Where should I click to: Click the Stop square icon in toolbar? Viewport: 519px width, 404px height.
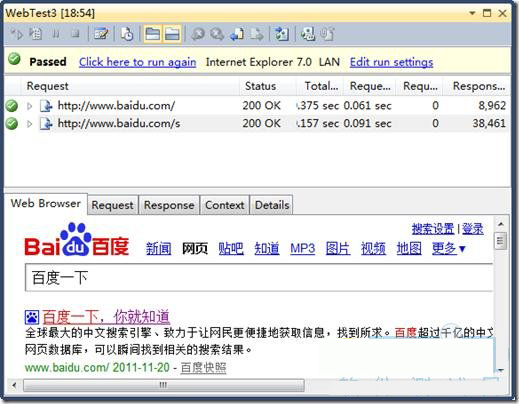(76, 34)
